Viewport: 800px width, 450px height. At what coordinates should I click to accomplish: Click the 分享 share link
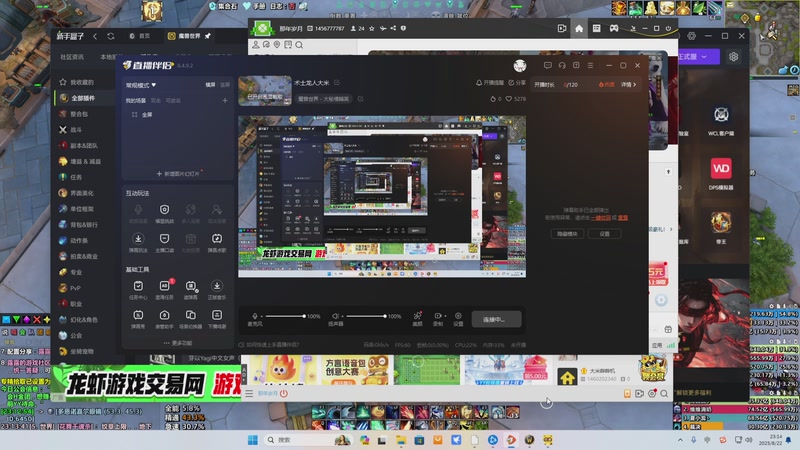[517, 83]
